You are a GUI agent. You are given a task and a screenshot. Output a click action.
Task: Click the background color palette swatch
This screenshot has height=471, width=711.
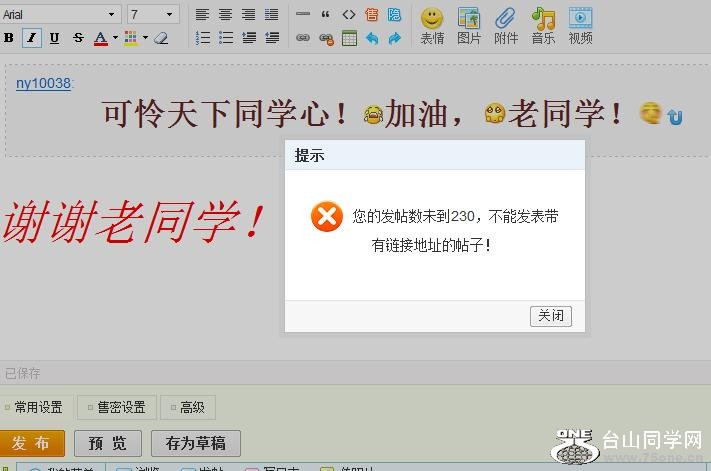click(131, 38)
